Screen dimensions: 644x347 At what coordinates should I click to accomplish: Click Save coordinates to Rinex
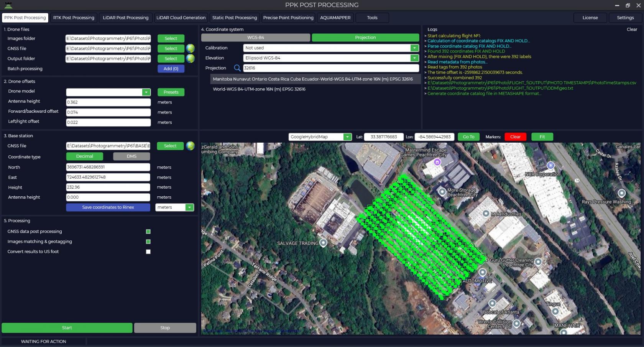pos(108,207)
